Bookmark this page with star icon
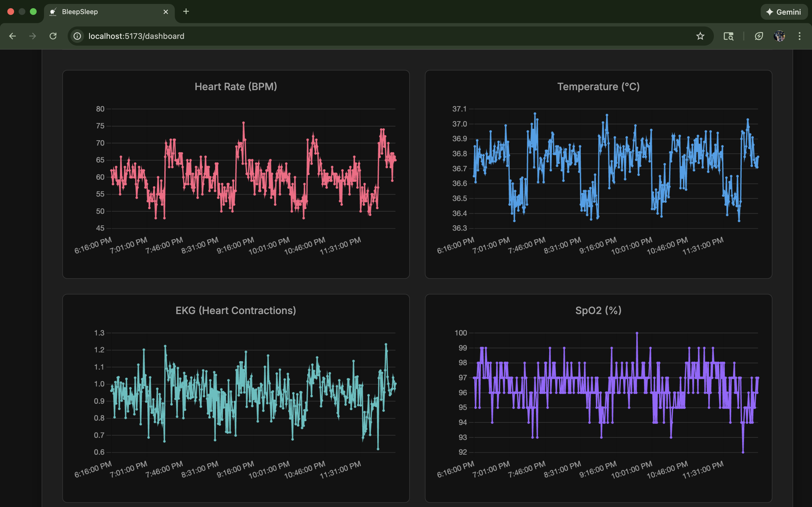Screen dimensions: 812x507 click(x=700, y=36)
